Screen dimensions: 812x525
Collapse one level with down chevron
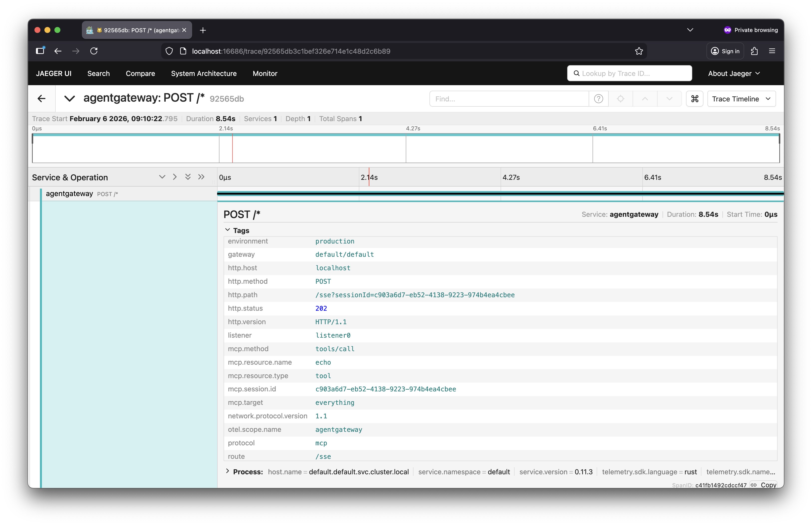(162, 177)
